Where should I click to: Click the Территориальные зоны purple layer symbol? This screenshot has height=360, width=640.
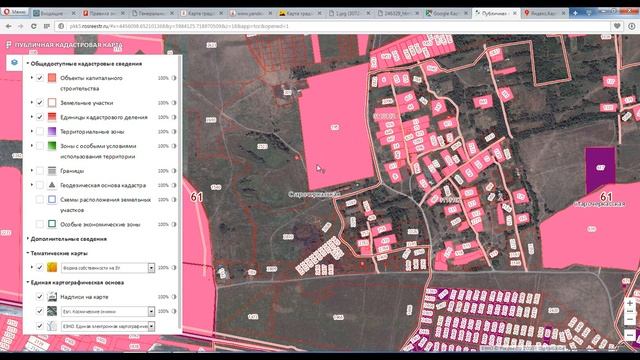52,131
